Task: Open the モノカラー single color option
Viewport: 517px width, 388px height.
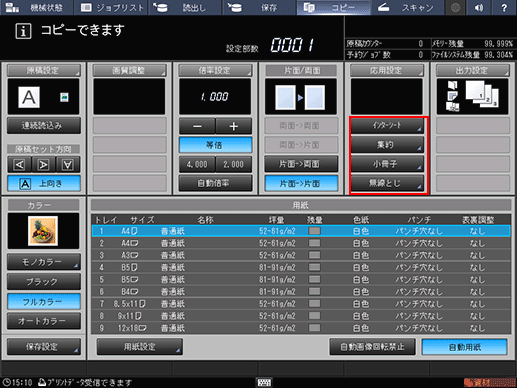Action: (44, 262)
